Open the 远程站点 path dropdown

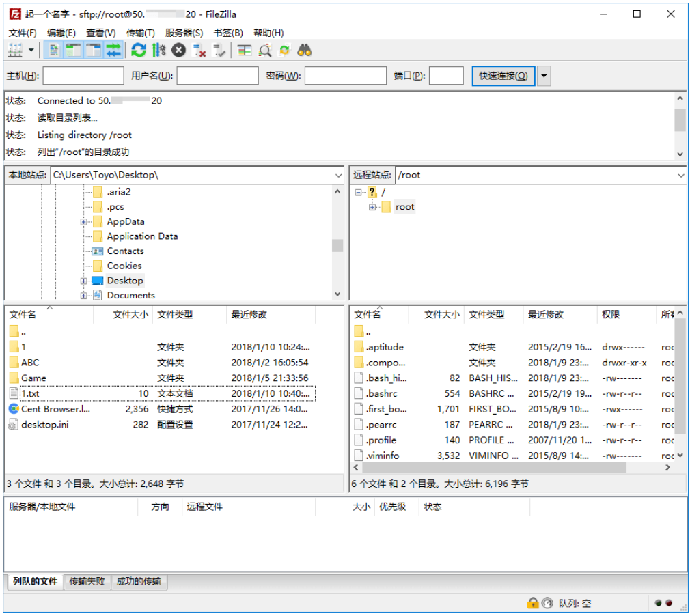680,175
